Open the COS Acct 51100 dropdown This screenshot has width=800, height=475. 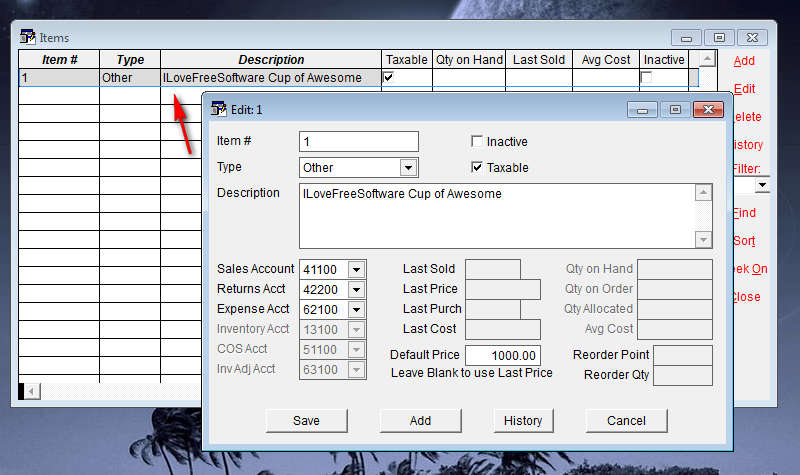click(357, 349)
